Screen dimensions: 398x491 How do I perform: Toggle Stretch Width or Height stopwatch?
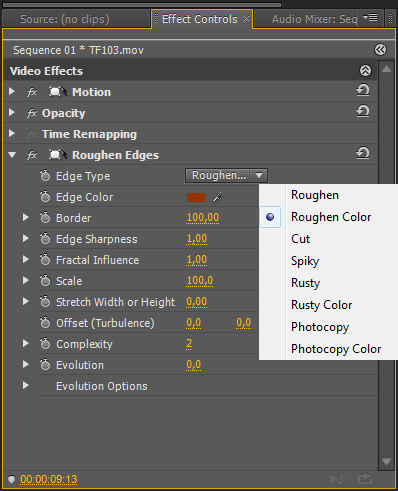pyautogui.click(x=45, y=301)
